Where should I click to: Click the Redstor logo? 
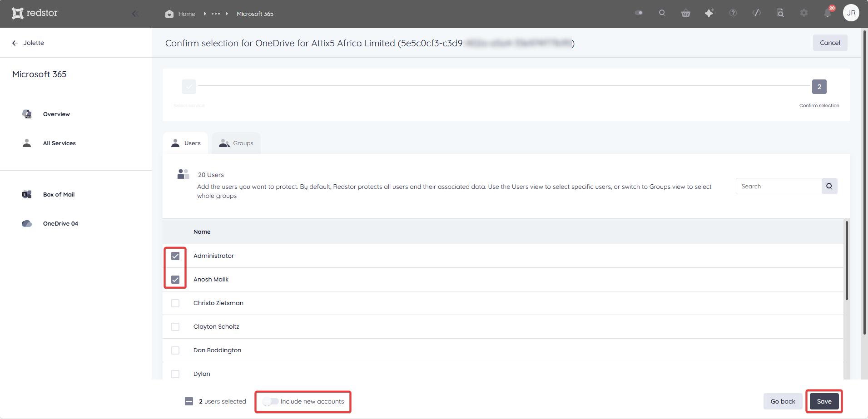[x=35, y=13]
